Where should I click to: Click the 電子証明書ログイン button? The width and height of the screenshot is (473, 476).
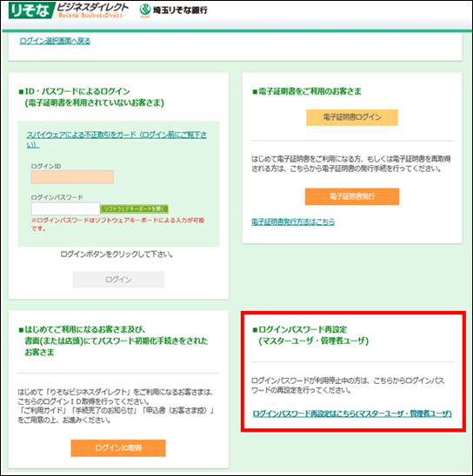point(352,117)
